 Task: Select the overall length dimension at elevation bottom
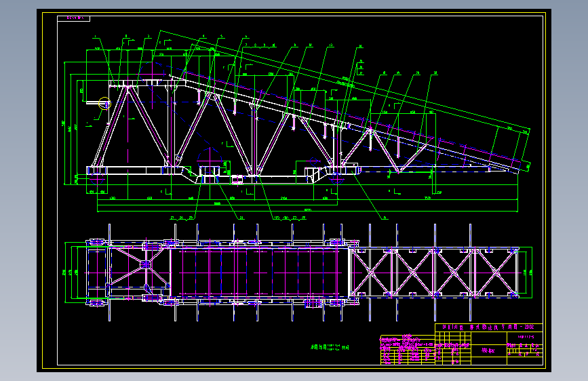click(307, 210)
